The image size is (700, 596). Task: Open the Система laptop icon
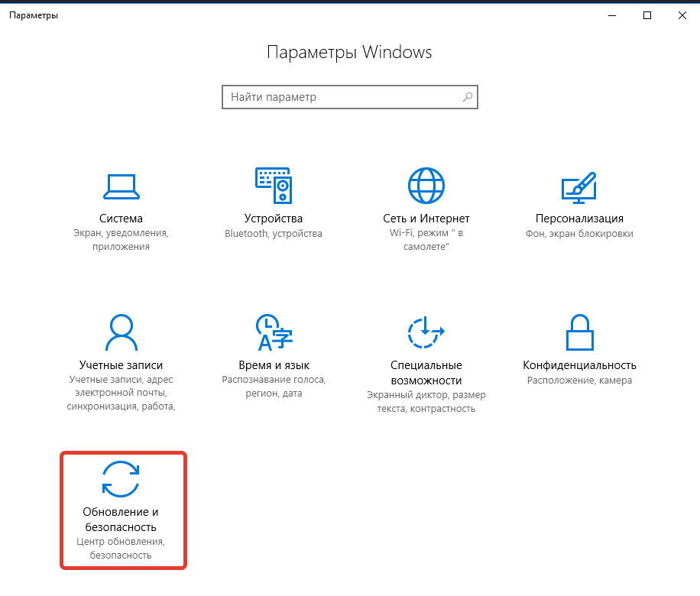click(121, 186)
